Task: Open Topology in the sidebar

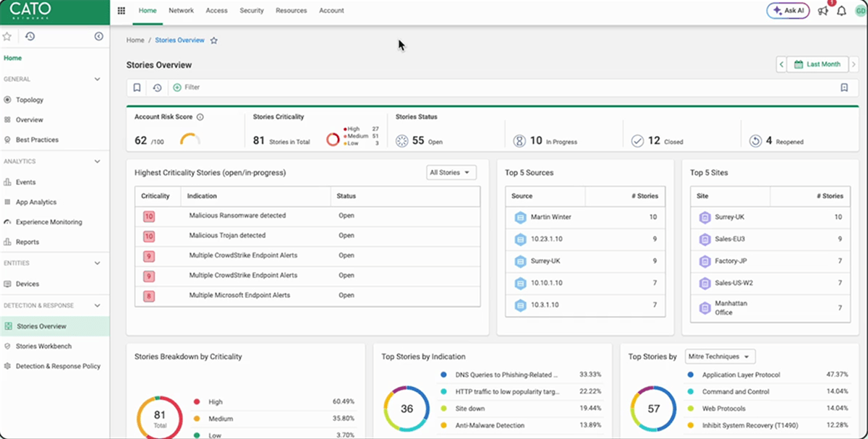Action: (54, 100)
